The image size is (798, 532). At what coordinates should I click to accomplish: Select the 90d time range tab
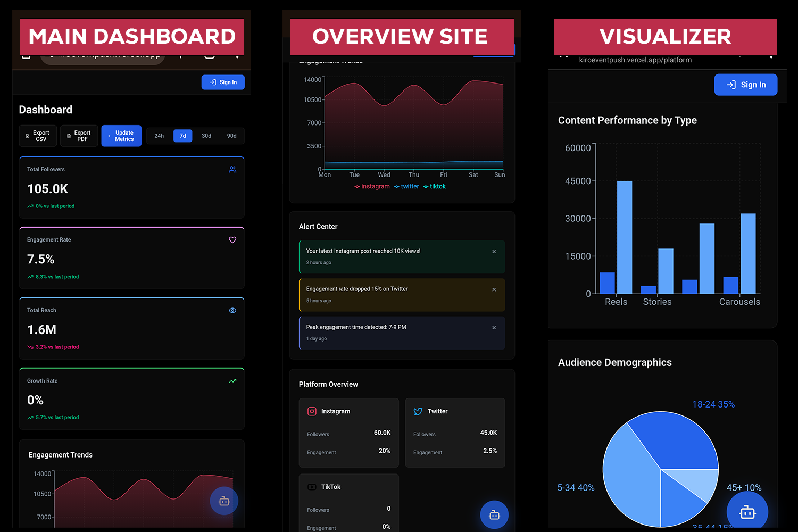click(231, 136)
